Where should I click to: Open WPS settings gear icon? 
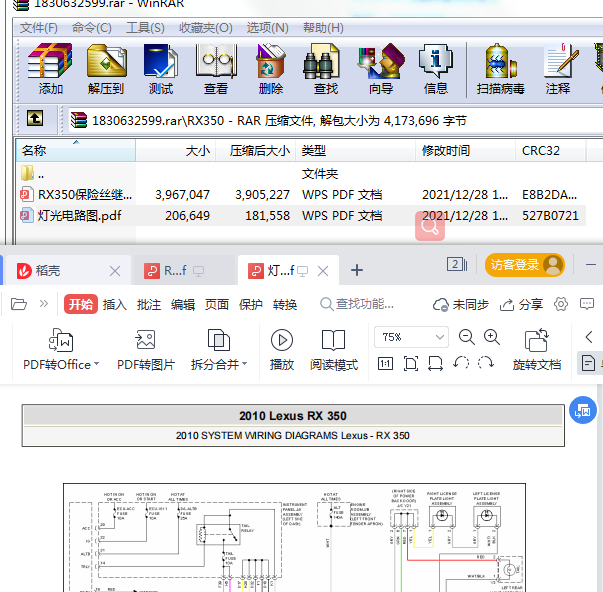click(x=561, y=304)
